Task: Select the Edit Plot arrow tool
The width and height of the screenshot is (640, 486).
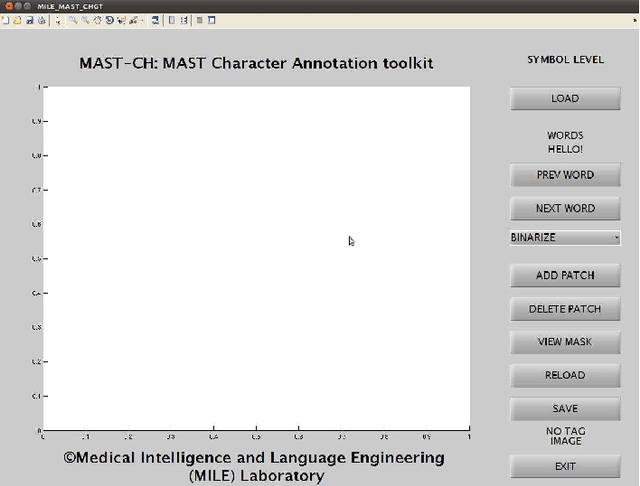Action: click(x=58, y=20)
